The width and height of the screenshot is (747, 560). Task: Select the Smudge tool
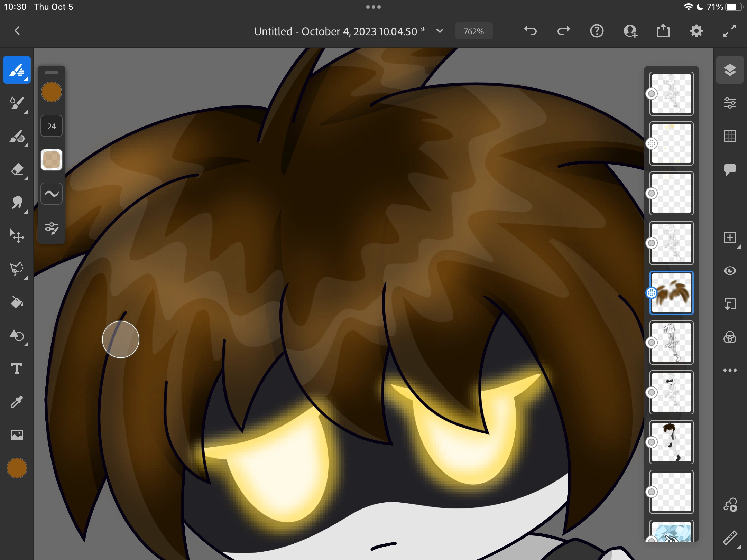17,203
